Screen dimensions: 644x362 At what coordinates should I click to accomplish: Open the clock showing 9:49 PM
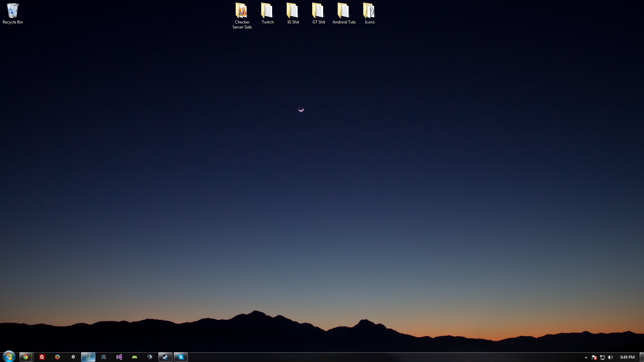click(x=627, y=357)
